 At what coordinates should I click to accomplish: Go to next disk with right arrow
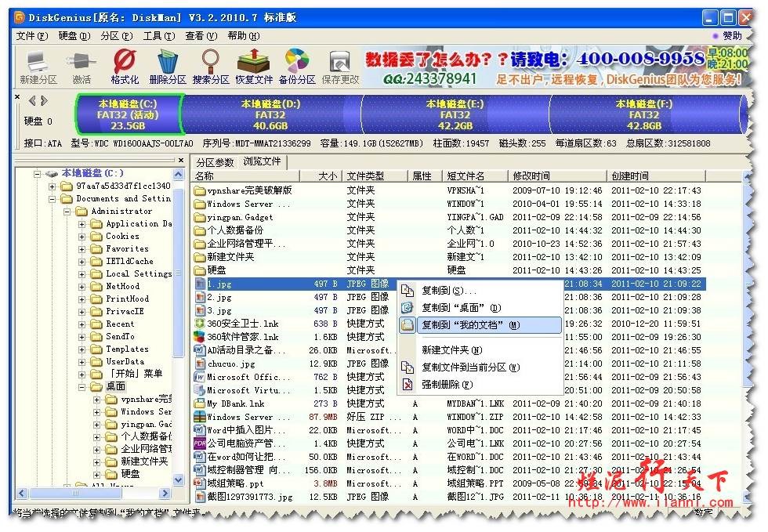[45, 101]
